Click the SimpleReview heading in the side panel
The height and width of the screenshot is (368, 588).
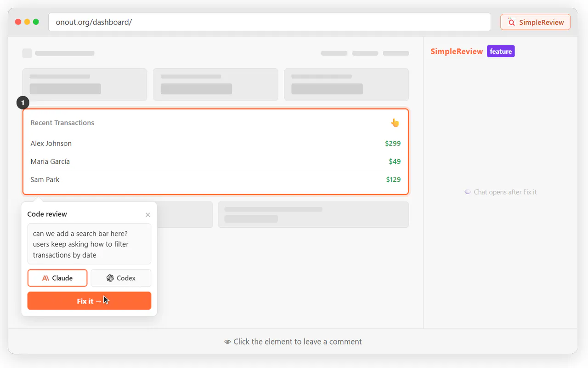[x=457, y=52]
